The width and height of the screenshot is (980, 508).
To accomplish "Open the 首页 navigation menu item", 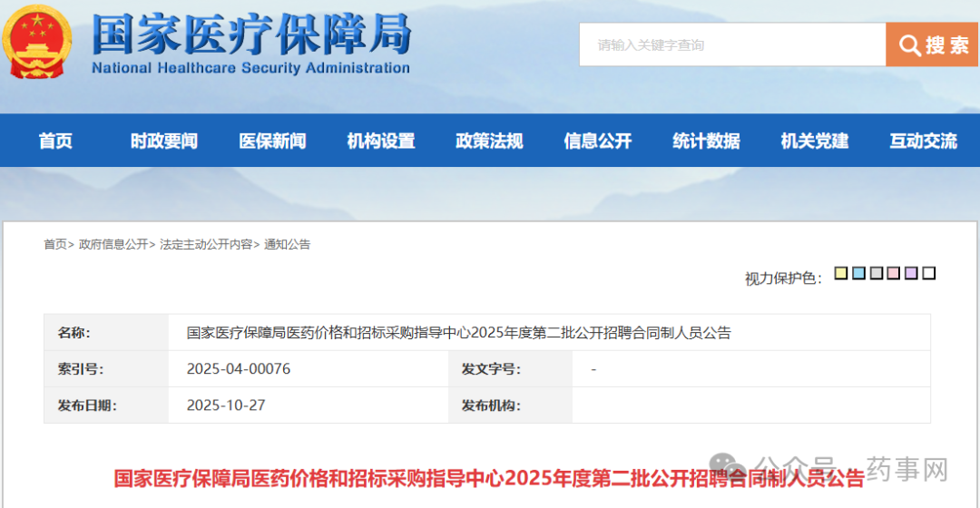I will point(55,141).
